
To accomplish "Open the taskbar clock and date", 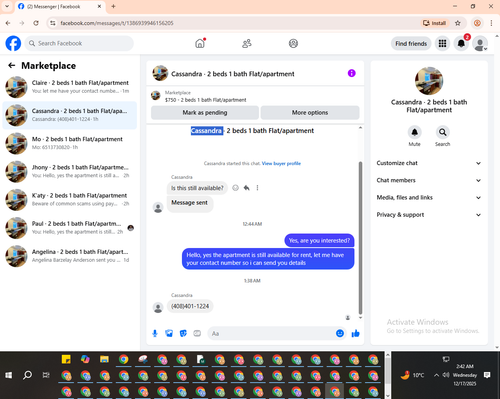I will [465, 375].
